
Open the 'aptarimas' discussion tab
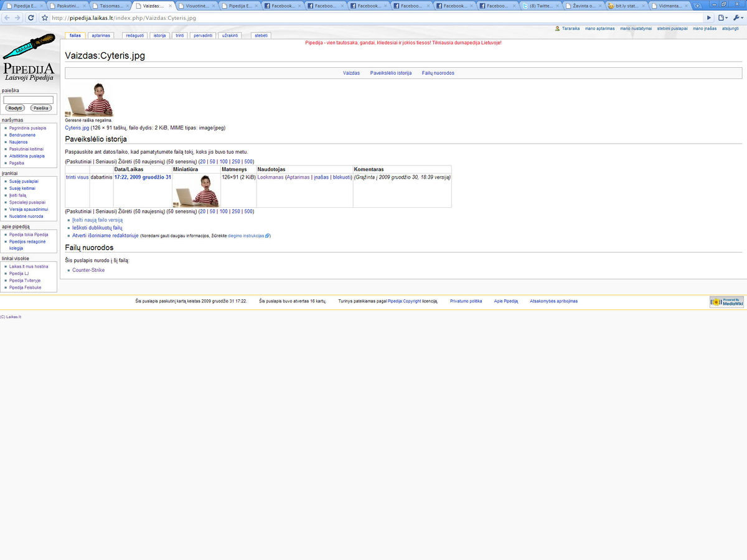tap(101, 35)
